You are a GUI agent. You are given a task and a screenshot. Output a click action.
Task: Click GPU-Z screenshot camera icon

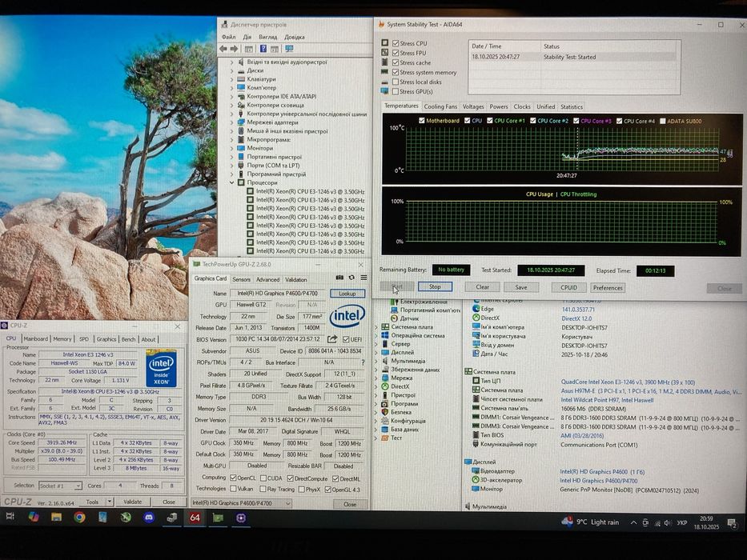pos(339,278)
